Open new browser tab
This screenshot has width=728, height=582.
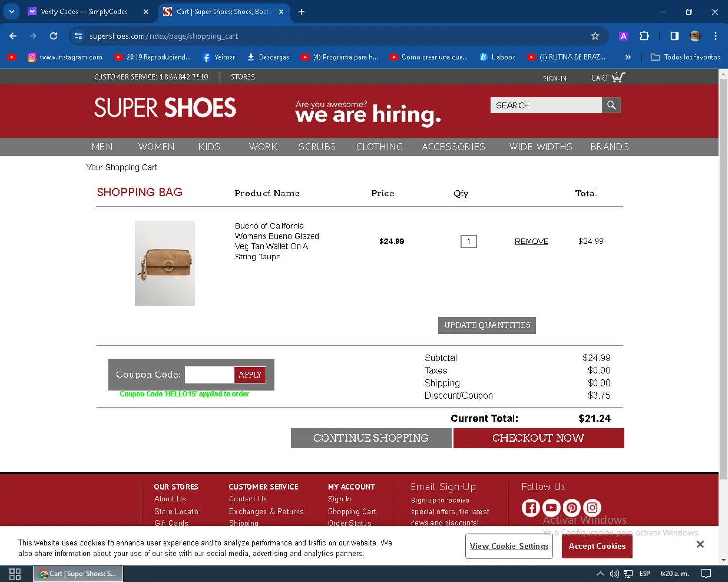coord(301,12)
